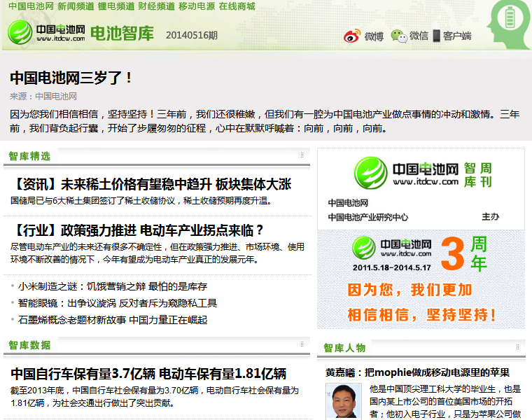532x420 pixels.
Task: Click drag handle icon on 智库人物 section
Action: click(x=517, y=346)
